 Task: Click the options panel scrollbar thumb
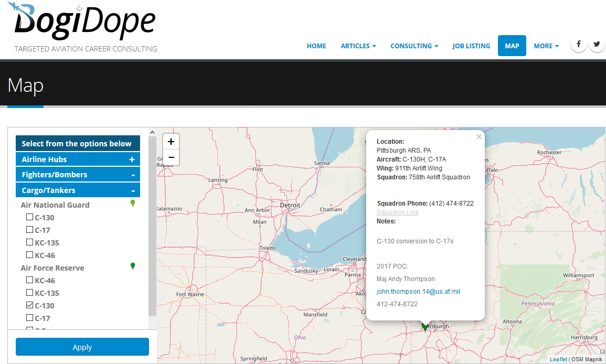152,226
